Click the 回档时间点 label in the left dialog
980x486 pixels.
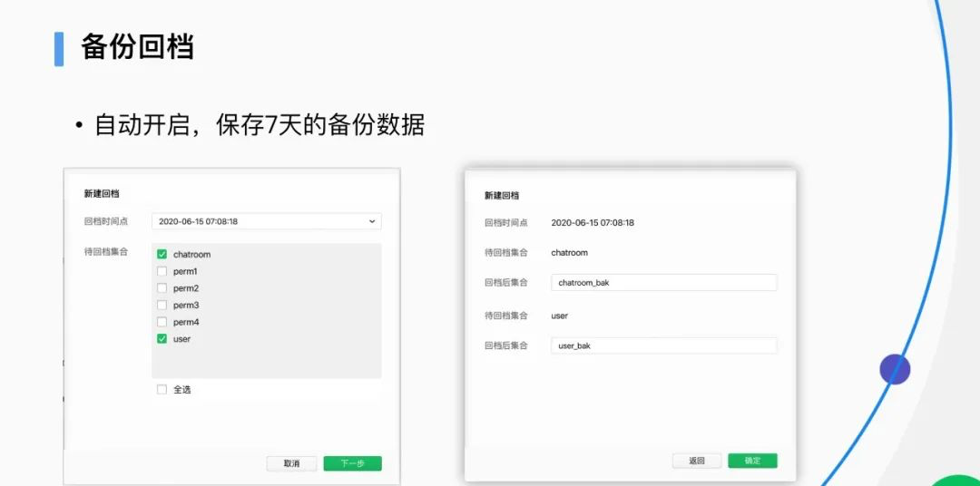tap(105, 221)
